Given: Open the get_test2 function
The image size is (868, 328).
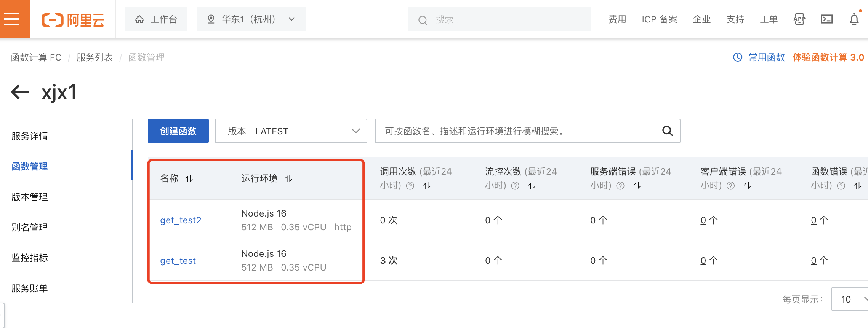Looking at the screenshot, I should tap(181, 220).
